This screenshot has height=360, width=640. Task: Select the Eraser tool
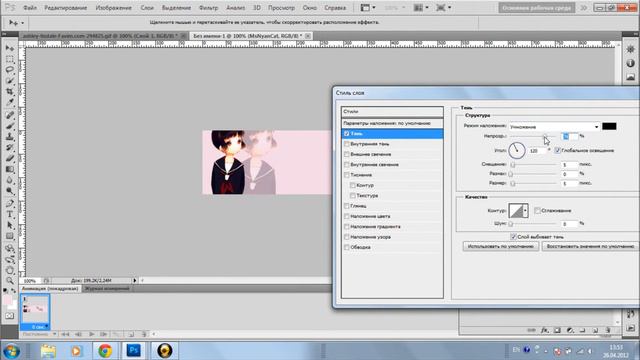10,158
